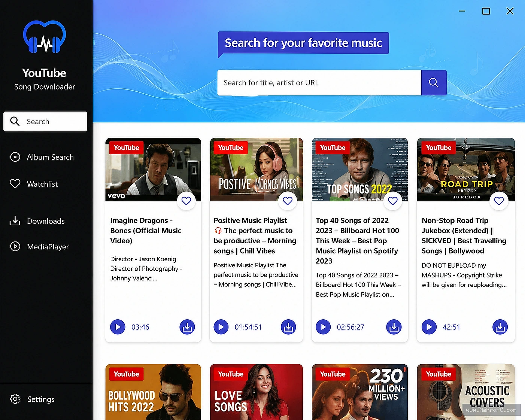Click the MediaPlayer play-circle icon in the sidebar
The height and width of the screenshot is (420, 525).
(15, 246)
